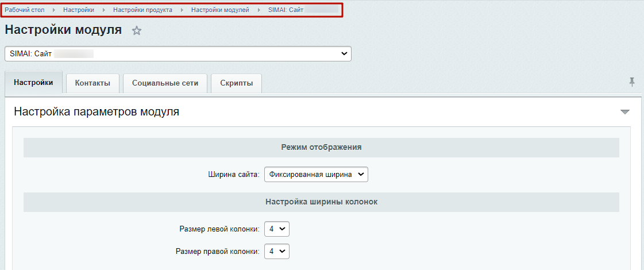Screen dimensions: 644x270
Task: Select the Настройки tab
Action: 33,83
